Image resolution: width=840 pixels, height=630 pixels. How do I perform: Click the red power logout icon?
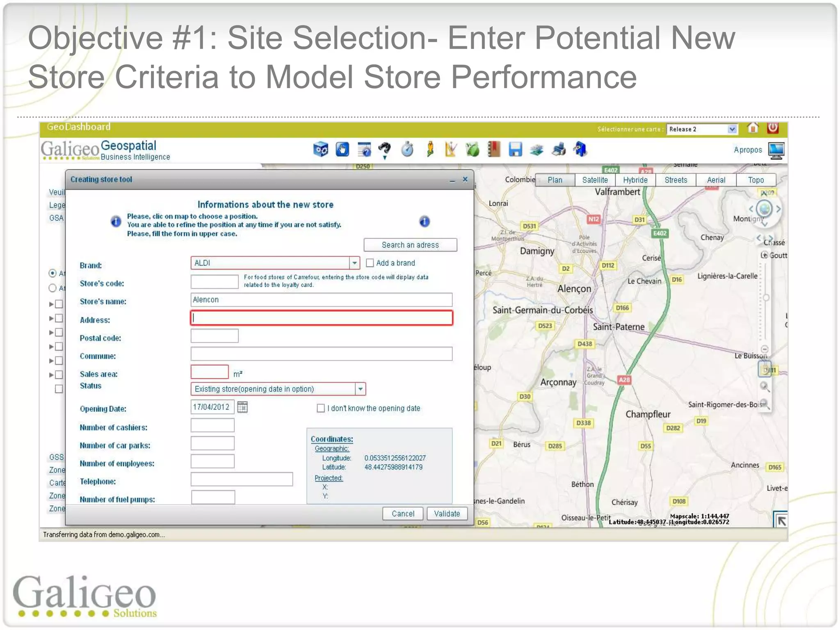pos(773,128)
